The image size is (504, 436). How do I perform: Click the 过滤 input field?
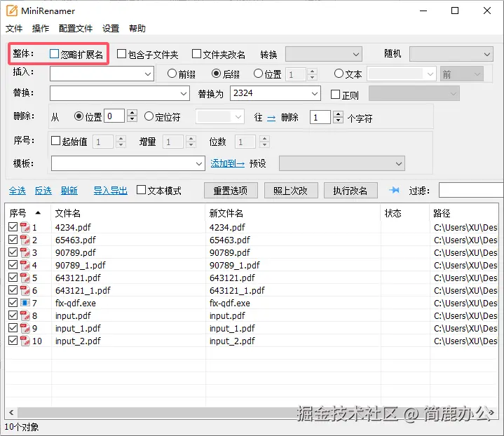(471, 191)
